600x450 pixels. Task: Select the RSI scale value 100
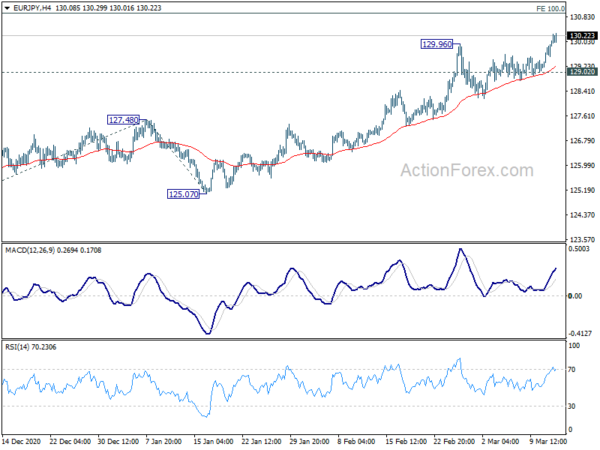click(574, 346)
